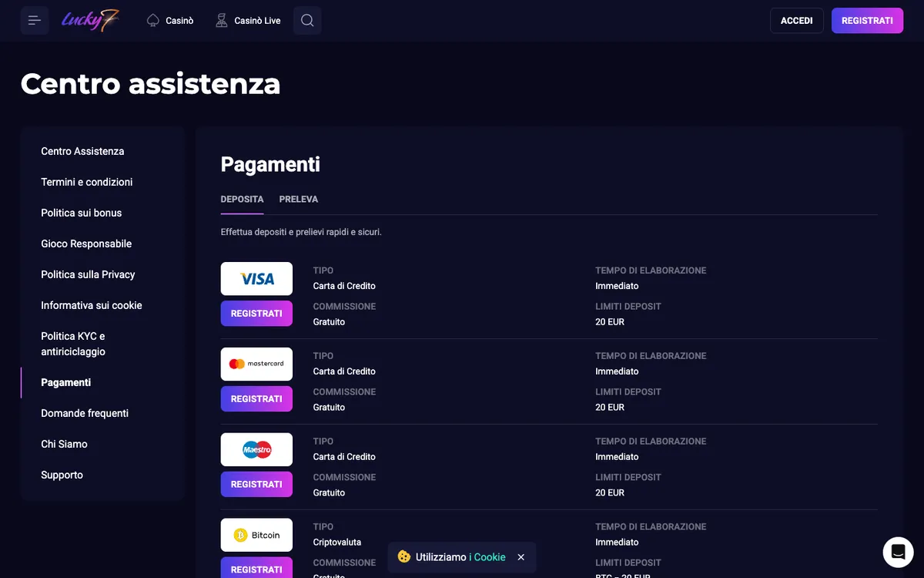This screenshot has width=924, height=578.
Task: Select Pagamenti in sidebar
Action: point(66,382)
